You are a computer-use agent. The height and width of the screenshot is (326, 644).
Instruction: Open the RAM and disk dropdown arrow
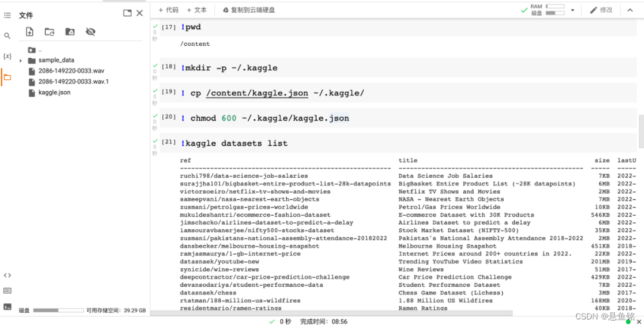[572, 10]
